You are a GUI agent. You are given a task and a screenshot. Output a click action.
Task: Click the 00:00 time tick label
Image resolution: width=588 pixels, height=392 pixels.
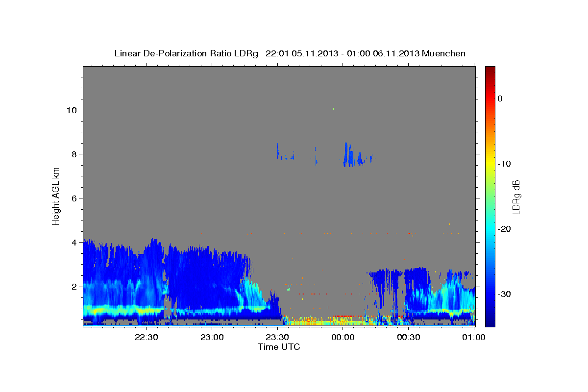(343, 337)
